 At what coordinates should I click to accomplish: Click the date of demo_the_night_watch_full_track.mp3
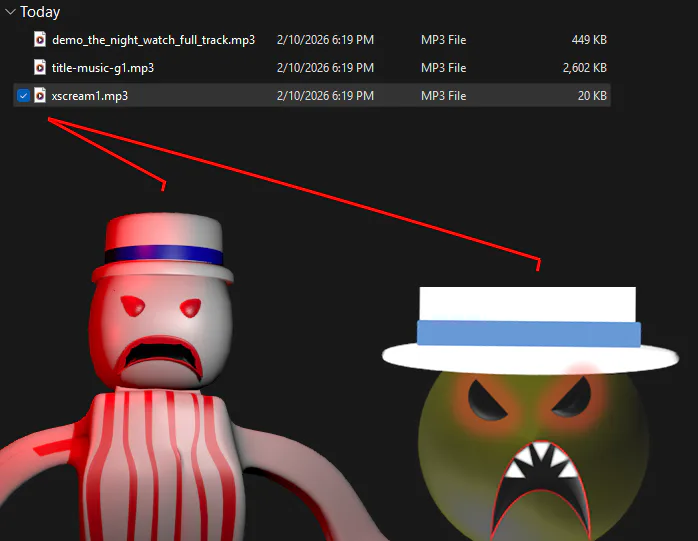(325, 40)
